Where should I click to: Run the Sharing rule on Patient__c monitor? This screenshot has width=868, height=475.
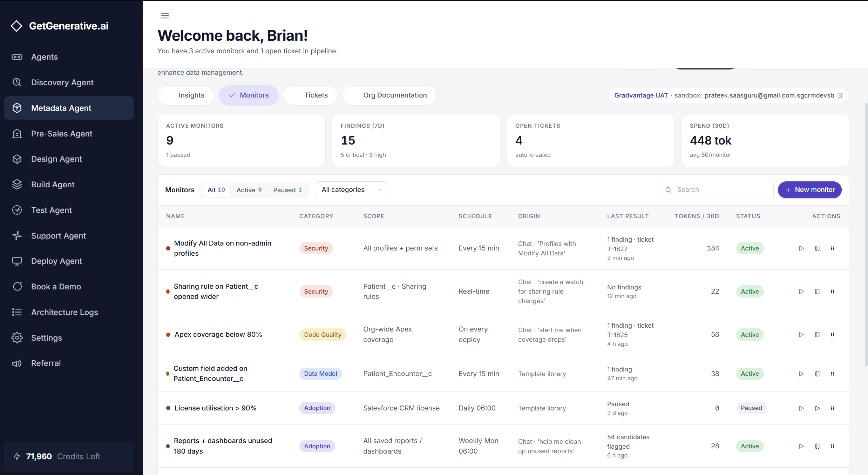click(801, 292)
